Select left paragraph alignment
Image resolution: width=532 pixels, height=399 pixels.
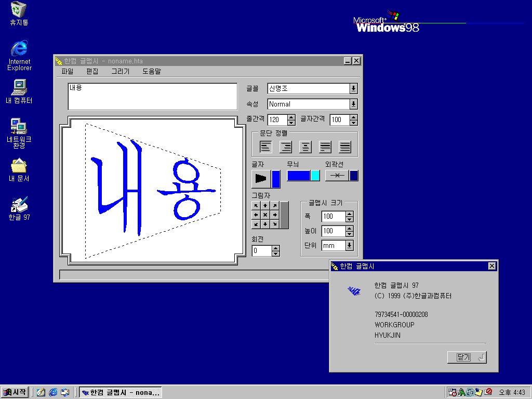(265, 147)
